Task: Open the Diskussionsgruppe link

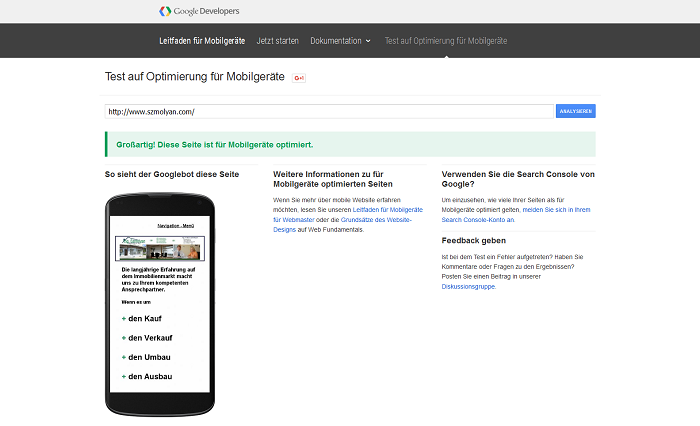Action: [468, 287]
